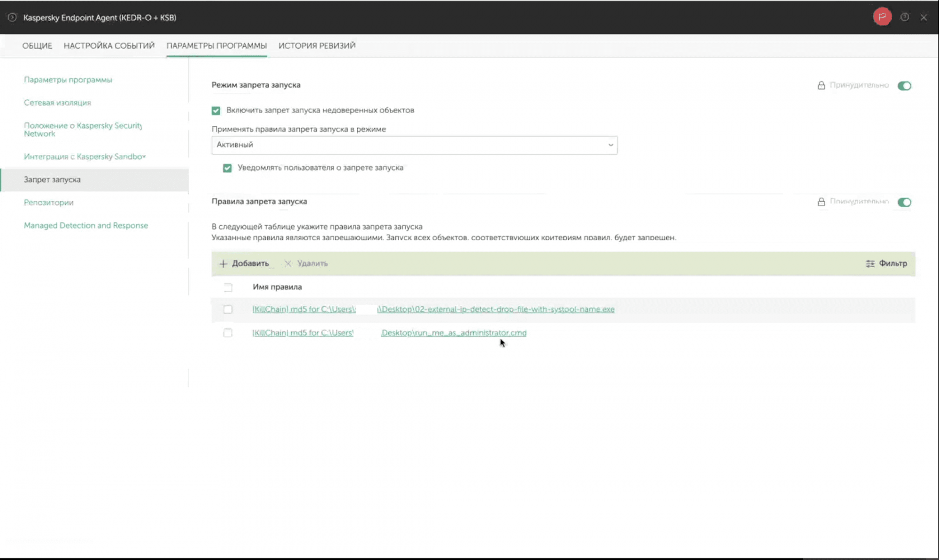Go to Сетевая изоляция section
939x560 pixels.
coord(57,103)
